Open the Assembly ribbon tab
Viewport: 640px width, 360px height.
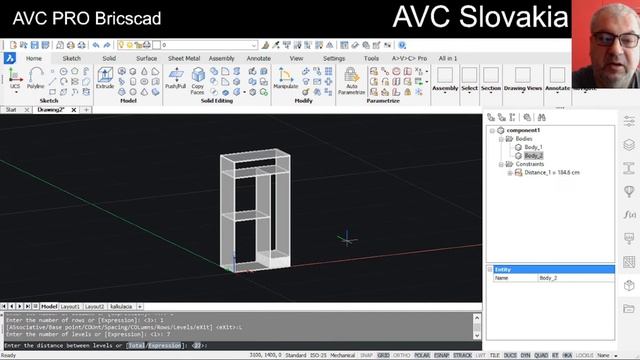(222, 58)
